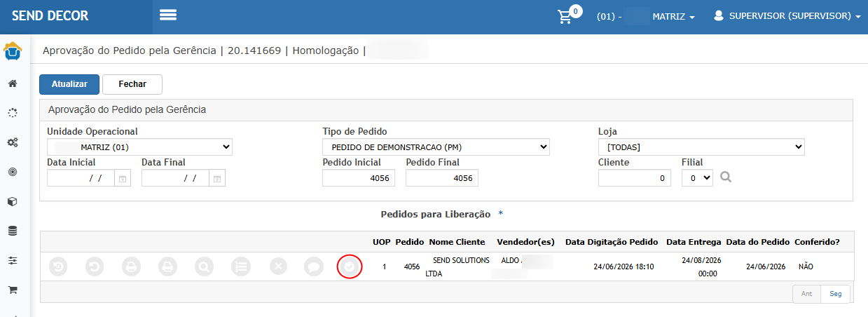
Task: Toggle the hamburger menu in header
Action: click(x=168, y=15)
